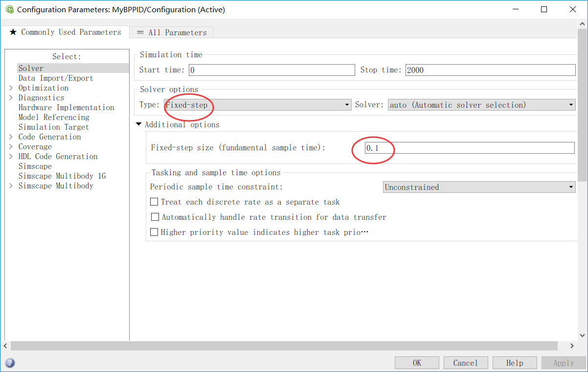Expand the Optimization tree node arrow

11,88
